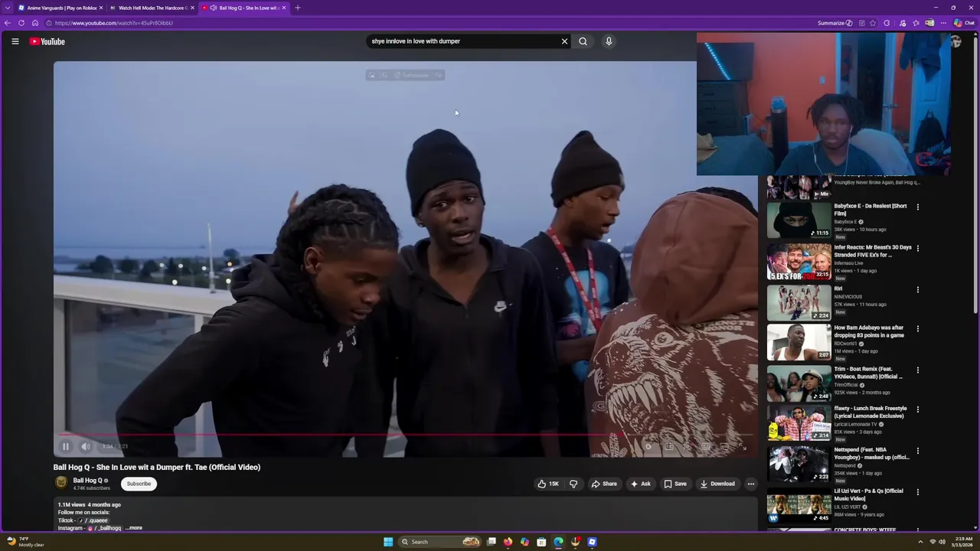The width and height of the screenshot is (980, 551).
Task: Open the weather widget in the taskbar
Action: [x=25, y=542]
